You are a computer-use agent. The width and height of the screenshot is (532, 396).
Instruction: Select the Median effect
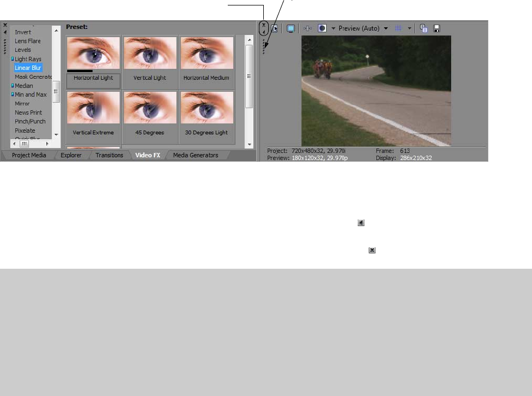(23, 86)
